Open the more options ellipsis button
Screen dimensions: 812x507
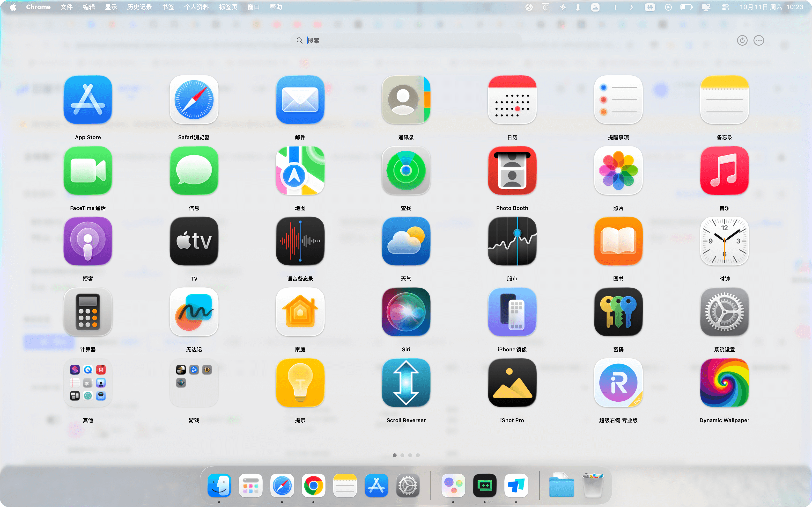coord(759,41)
